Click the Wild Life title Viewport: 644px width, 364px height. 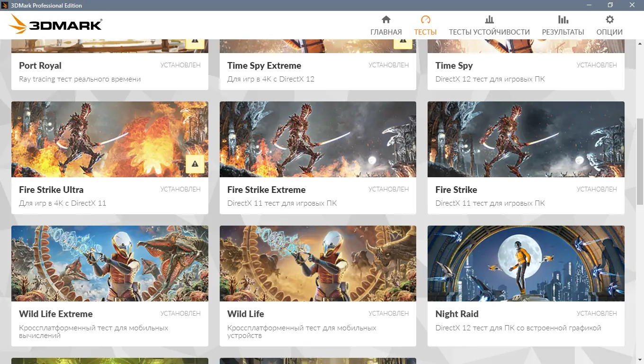246,314
